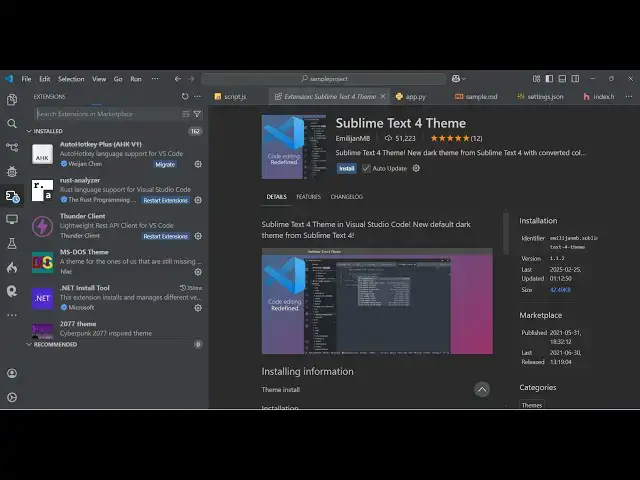Screen dimensions: 640x480
Task: Open the menu bar overflow ellipsis
Action: 155,79
